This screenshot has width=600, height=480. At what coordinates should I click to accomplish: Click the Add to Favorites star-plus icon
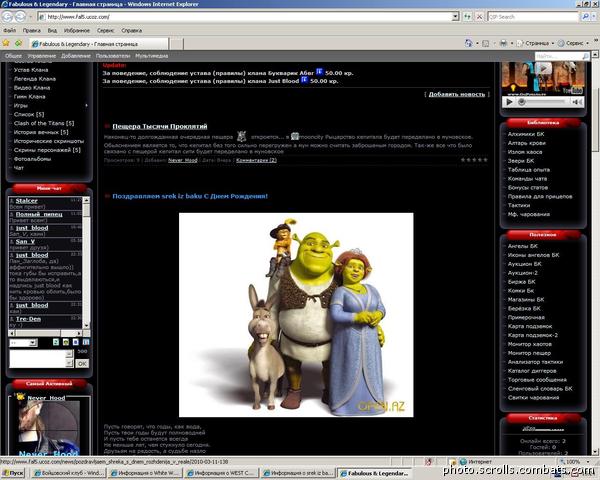[18, 43]
